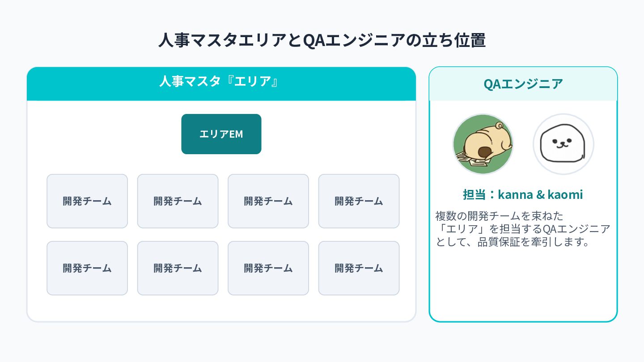Select the last 開発チーム box in top row
The height and width of the screenshot is (362, 644).
coord(359,201)
